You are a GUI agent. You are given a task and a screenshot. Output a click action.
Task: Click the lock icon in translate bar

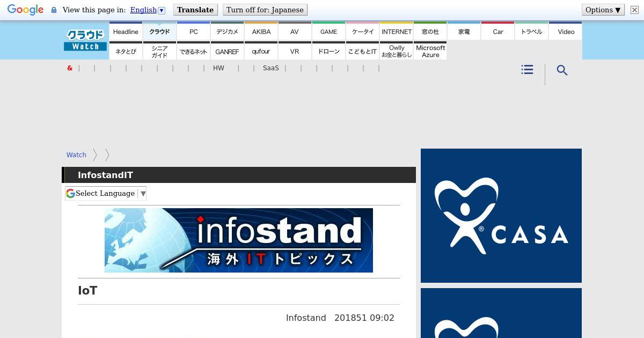click(x=54, y=10)
